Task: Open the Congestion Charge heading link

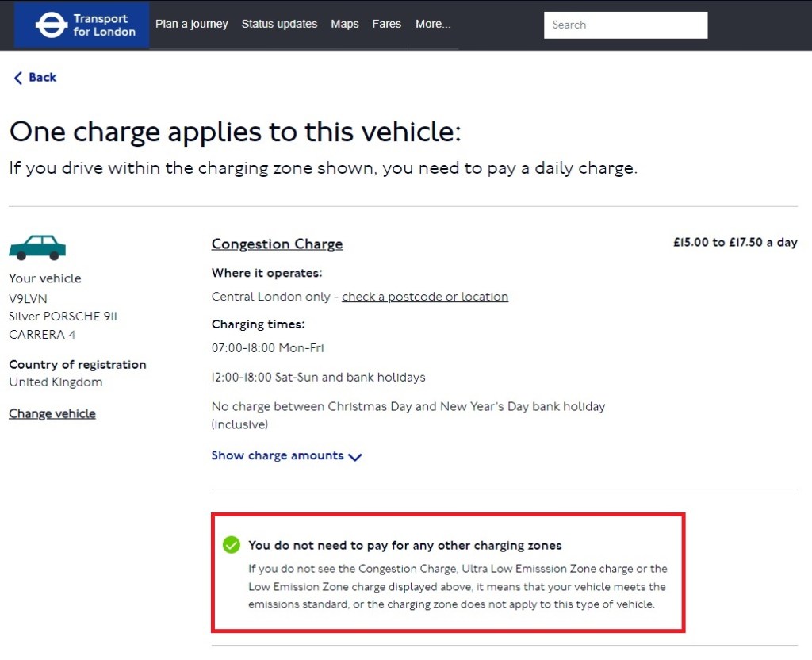Action: point(277,244)
